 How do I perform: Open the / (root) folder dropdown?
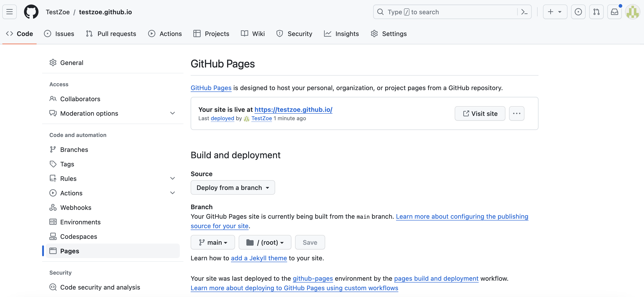point(265,242)
